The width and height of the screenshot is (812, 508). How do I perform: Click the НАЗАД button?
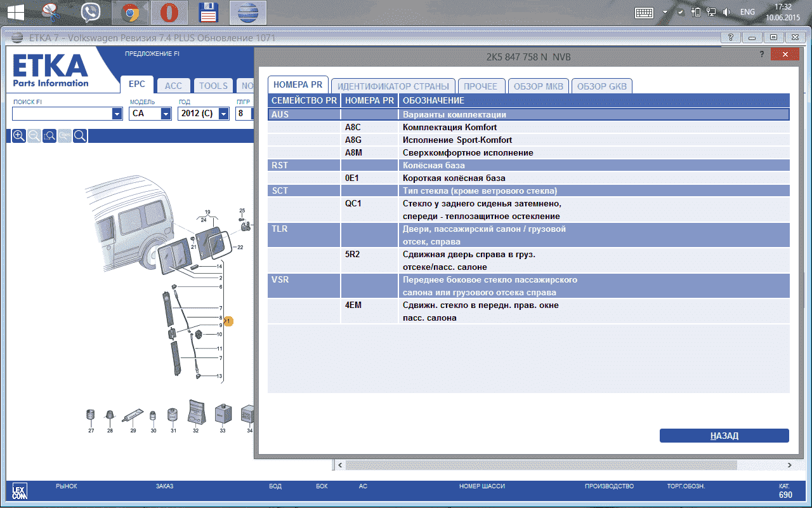tap(724, 436)
